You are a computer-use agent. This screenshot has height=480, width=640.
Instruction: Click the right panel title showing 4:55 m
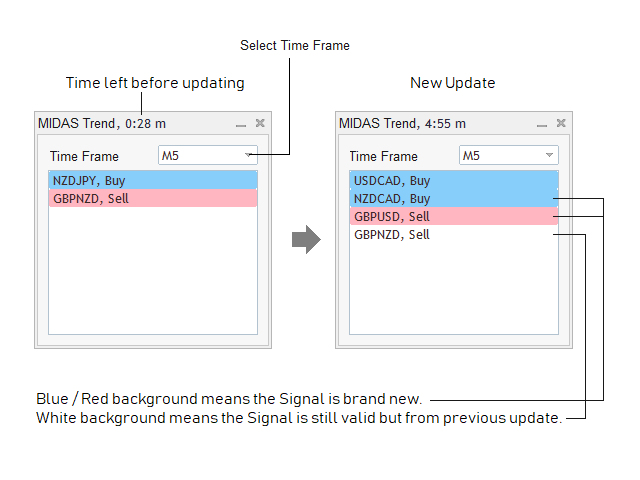click(403, 124)
